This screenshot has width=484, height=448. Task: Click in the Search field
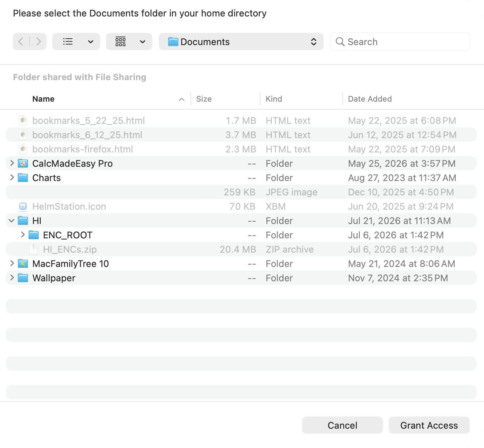[x=400, y=42]
